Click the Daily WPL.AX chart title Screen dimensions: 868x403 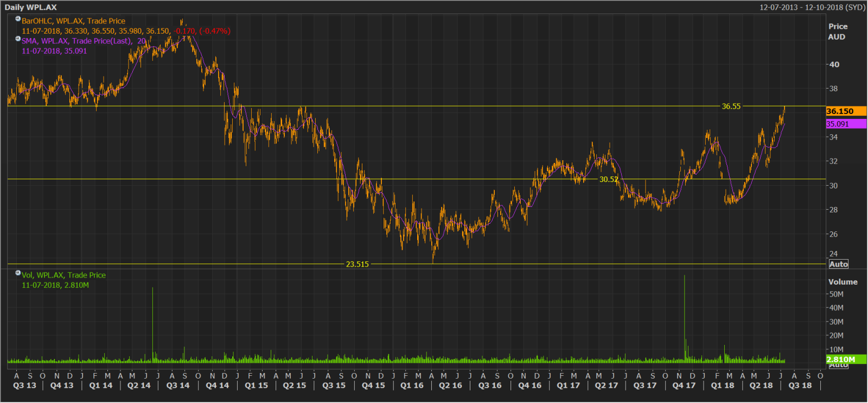[x=31, y=7]
